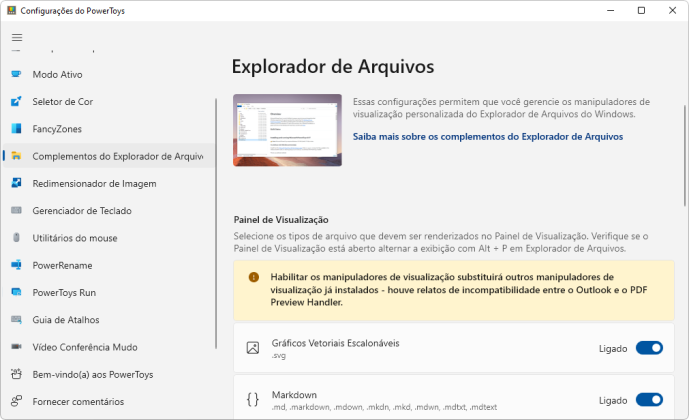This screenshot has height=420, width=689.
Task: Select Complementos do Explorador de Arquivos item
Action: click(109, 156)
